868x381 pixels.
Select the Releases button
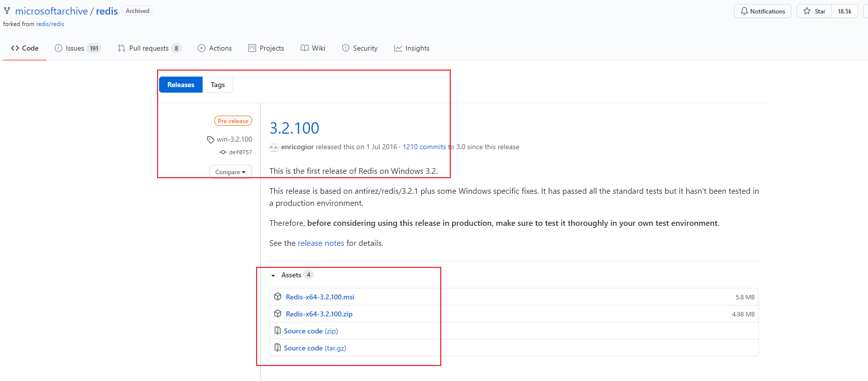(x=181, y=85)
